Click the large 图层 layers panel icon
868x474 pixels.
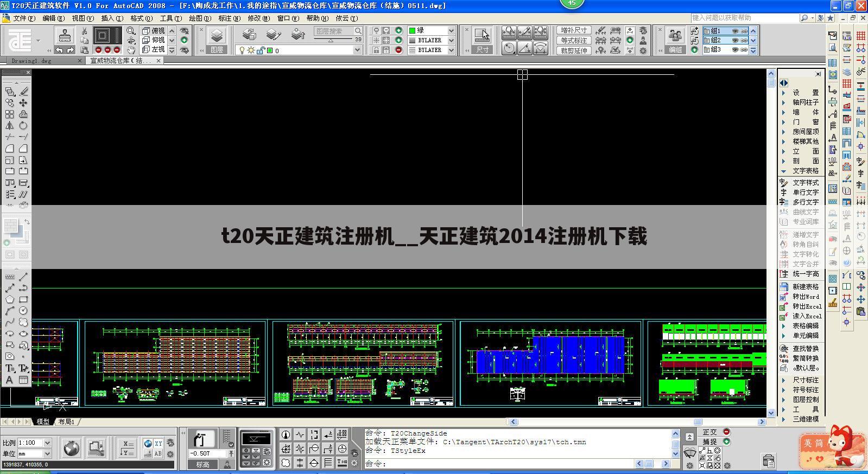[x=217, y=36]
